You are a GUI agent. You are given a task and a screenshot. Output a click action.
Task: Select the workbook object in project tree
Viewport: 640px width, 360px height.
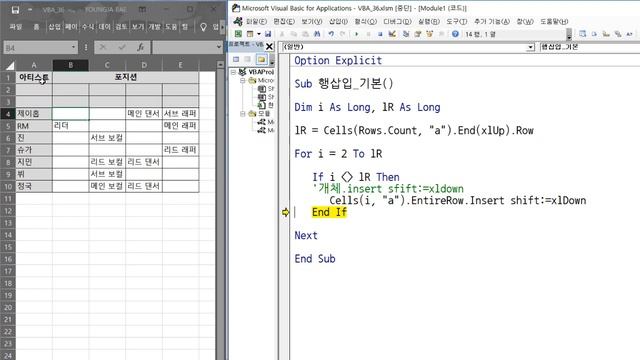coord(266,105)
